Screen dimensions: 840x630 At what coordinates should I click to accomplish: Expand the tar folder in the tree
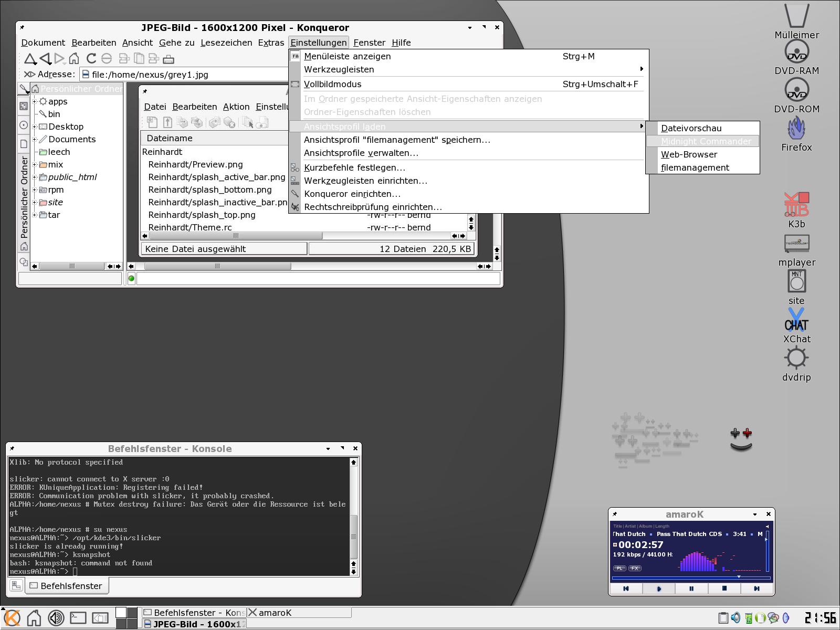(x=35, y=215)
